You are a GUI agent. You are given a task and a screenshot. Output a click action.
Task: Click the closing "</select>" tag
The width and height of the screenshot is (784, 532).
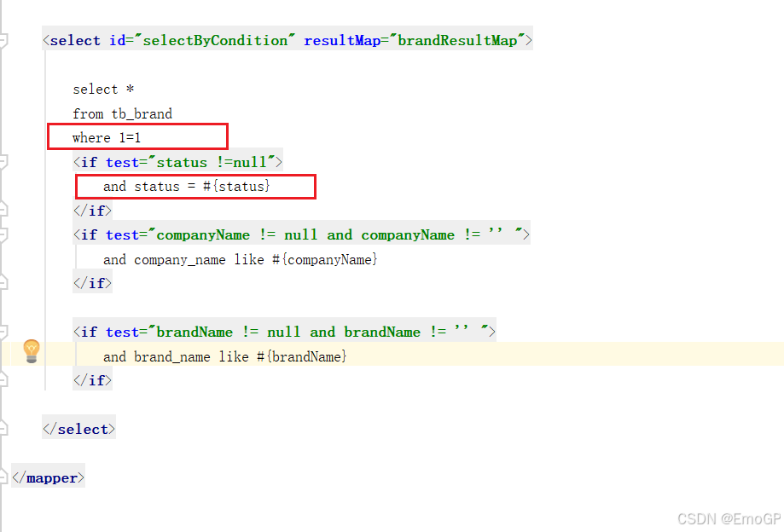pos(79,429)
